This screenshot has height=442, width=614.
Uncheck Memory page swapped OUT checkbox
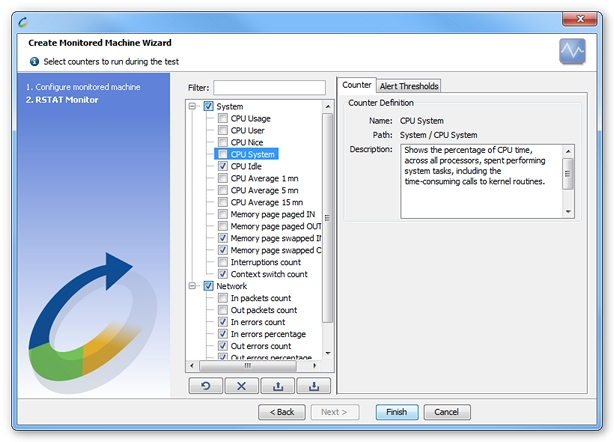point(223,250)
